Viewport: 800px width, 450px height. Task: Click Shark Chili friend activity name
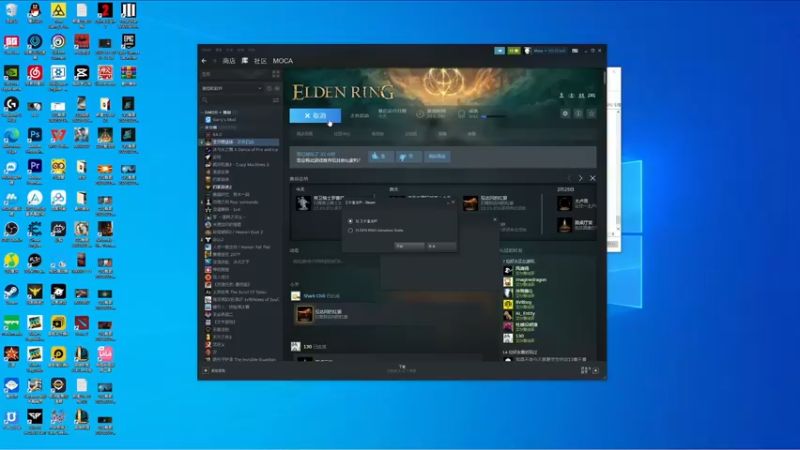[x=314, y=296]
